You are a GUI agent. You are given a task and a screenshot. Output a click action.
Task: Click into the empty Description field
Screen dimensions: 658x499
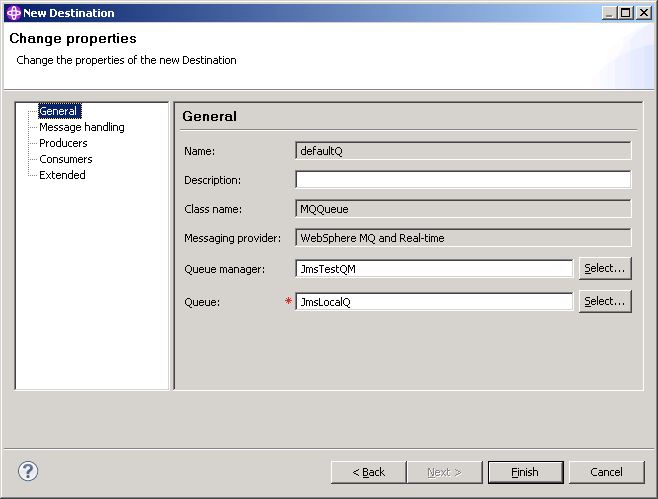click(x=463, y=180)
